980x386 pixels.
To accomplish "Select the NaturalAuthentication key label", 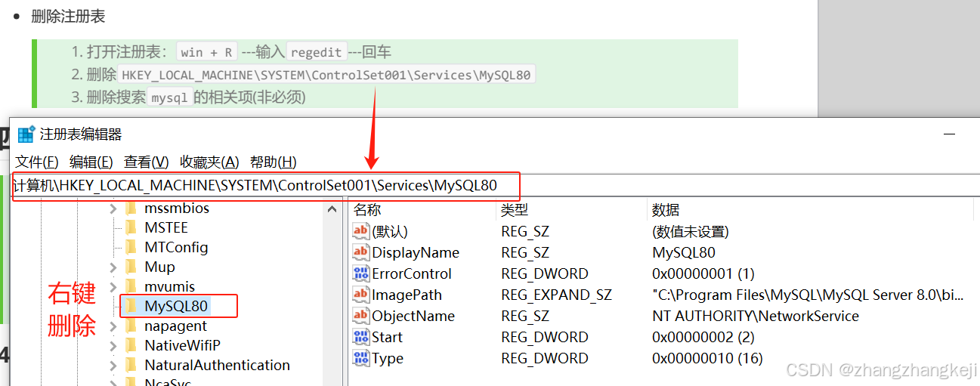I will click(x=217, y=365).
